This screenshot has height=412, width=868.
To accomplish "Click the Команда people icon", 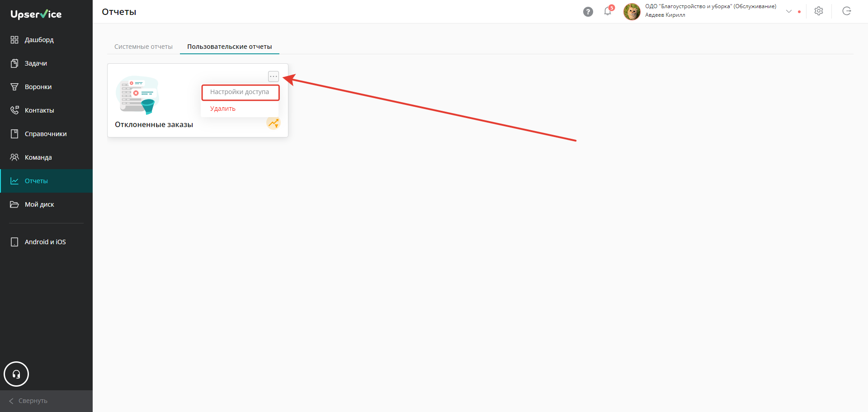I will (14, 157).
